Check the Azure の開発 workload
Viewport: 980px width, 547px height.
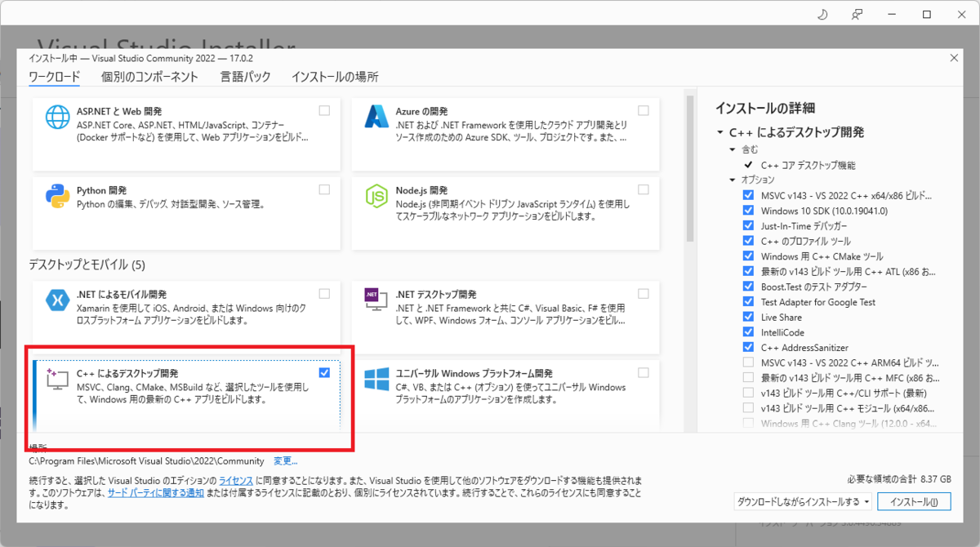click(644, 110)
